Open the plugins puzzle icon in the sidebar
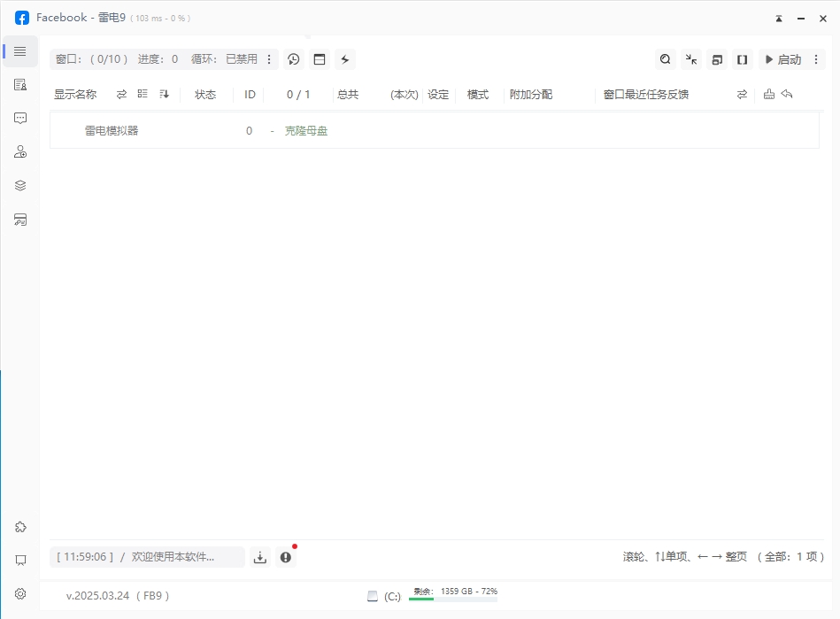The width and height of the screenshot is (840, 619). [x=19, y=526]
